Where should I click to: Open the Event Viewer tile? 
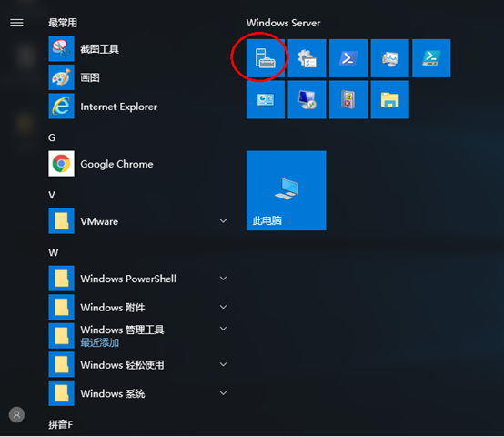click(x=348, y=99)
